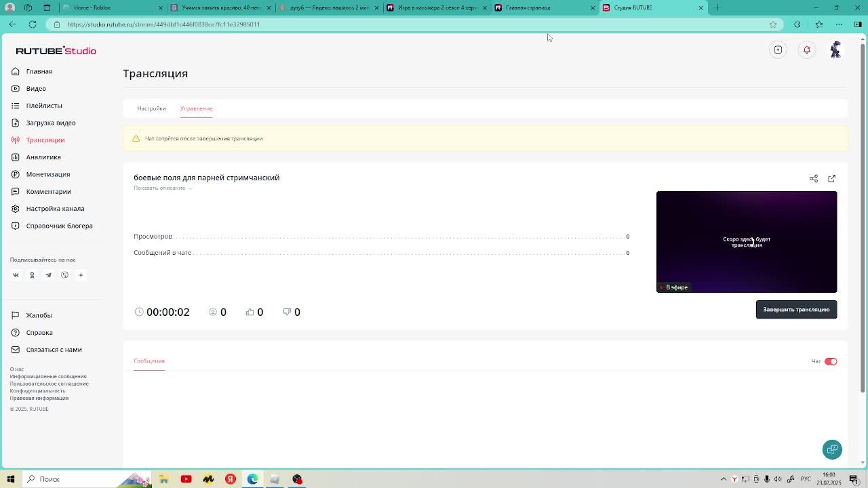Bookmark page with star icon

point(772,24)
